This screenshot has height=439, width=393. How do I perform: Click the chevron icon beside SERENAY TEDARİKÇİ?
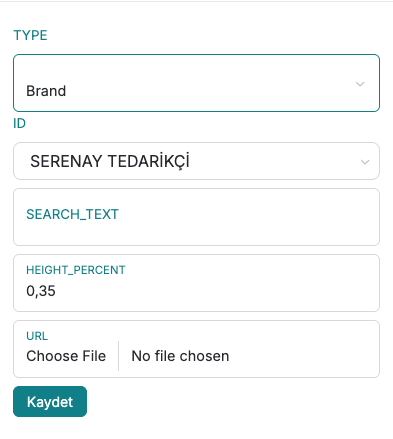pyautogui.click(x=365, y=162)
